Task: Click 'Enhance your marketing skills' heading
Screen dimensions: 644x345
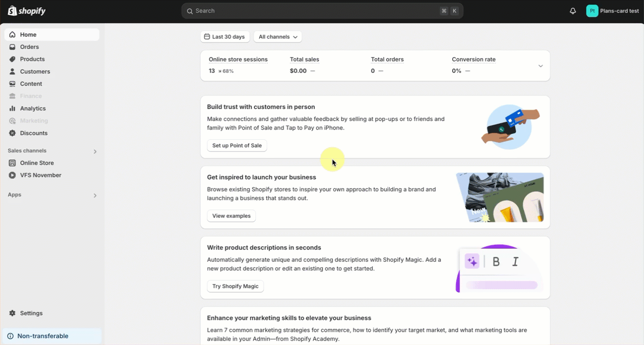Action: coord(289,318)
